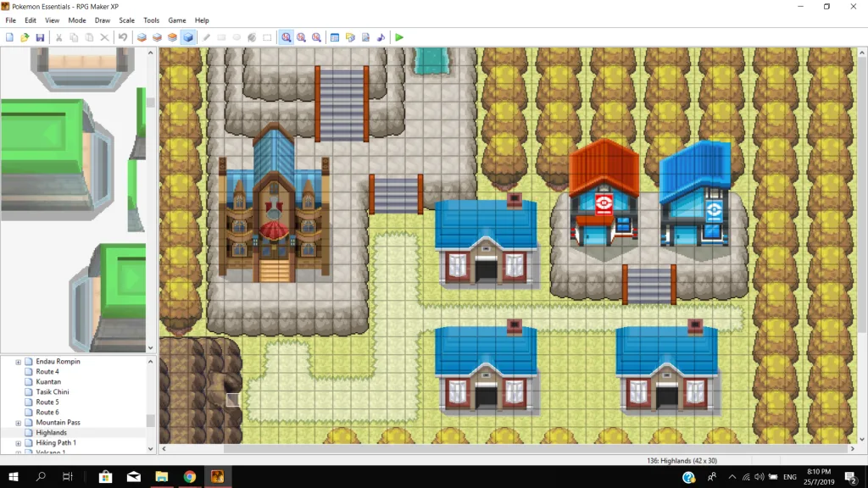Viewport: 868px width, 488px height.
Task: Open the Tools menu
Action: tap(151, 20)
